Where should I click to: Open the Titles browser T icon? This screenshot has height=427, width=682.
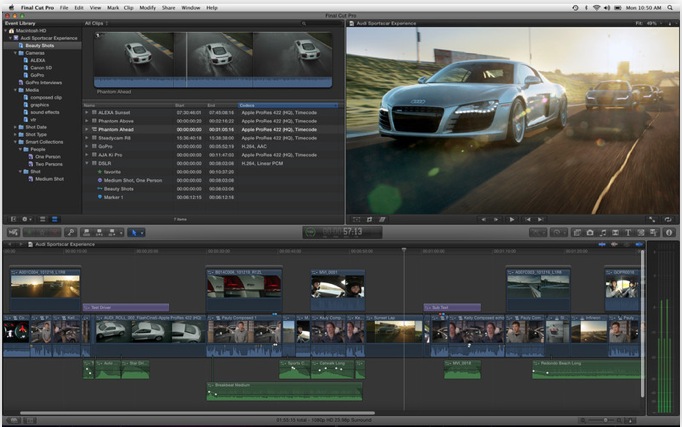click(628, 233)
